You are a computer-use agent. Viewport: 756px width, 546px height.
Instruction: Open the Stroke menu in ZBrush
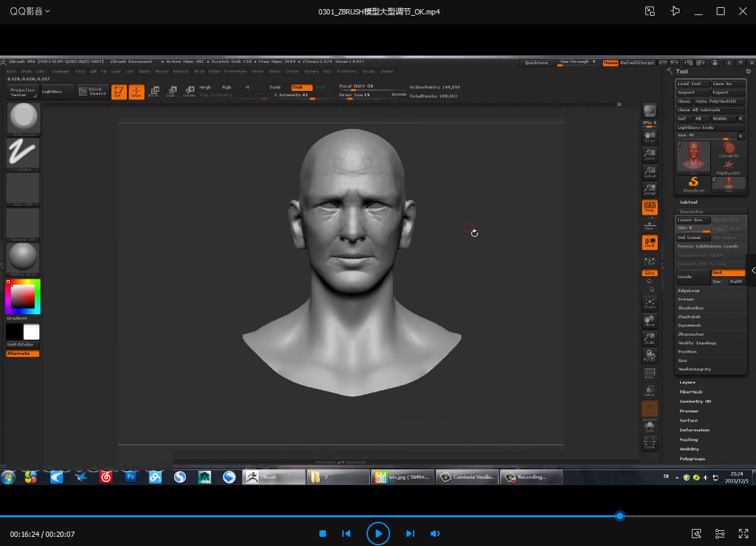click(292, 71)
